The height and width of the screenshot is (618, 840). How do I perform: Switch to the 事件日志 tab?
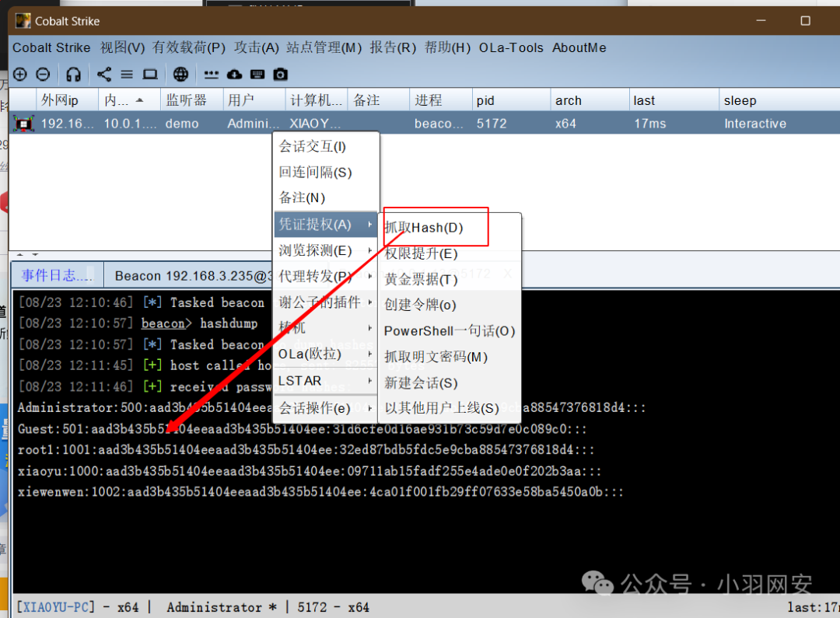[57, 275]
